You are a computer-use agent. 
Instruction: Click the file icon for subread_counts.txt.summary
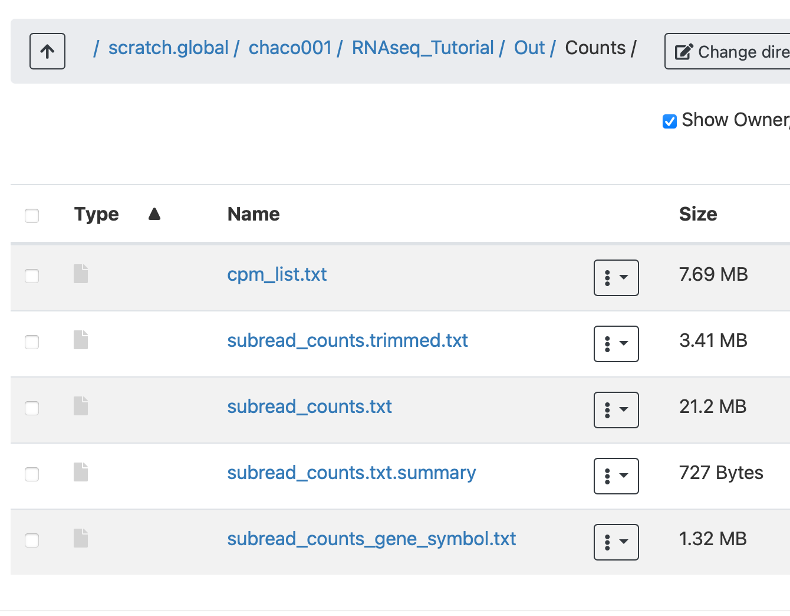click(x=81, y=472)
